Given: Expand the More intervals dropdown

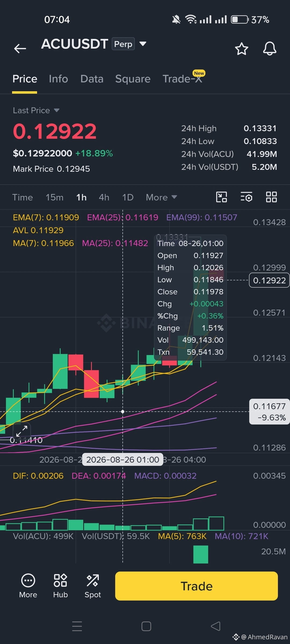Looking at the screenshot, I should (161, 197).
